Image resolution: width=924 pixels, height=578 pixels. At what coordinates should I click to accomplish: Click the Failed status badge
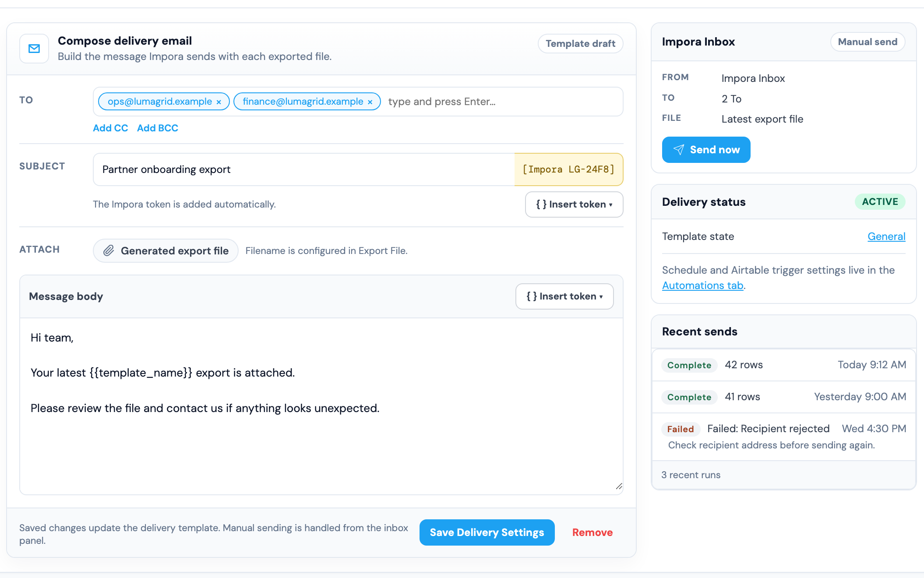681,429
